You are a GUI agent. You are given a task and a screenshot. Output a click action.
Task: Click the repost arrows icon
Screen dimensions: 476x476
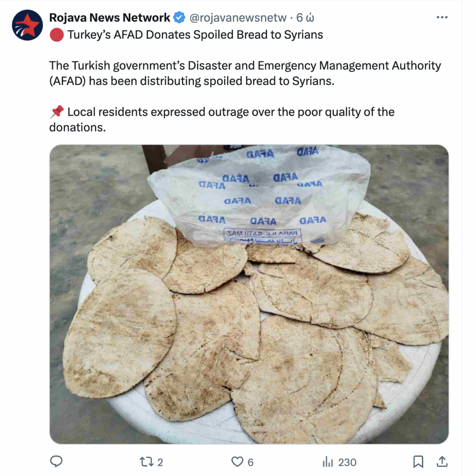(x=146, y=462)
